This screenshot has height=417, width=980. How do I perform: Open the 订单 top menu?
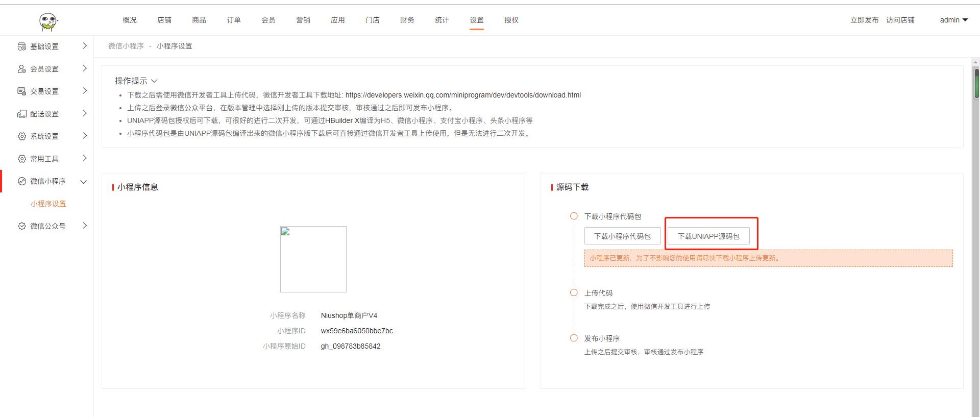point(234,20)
